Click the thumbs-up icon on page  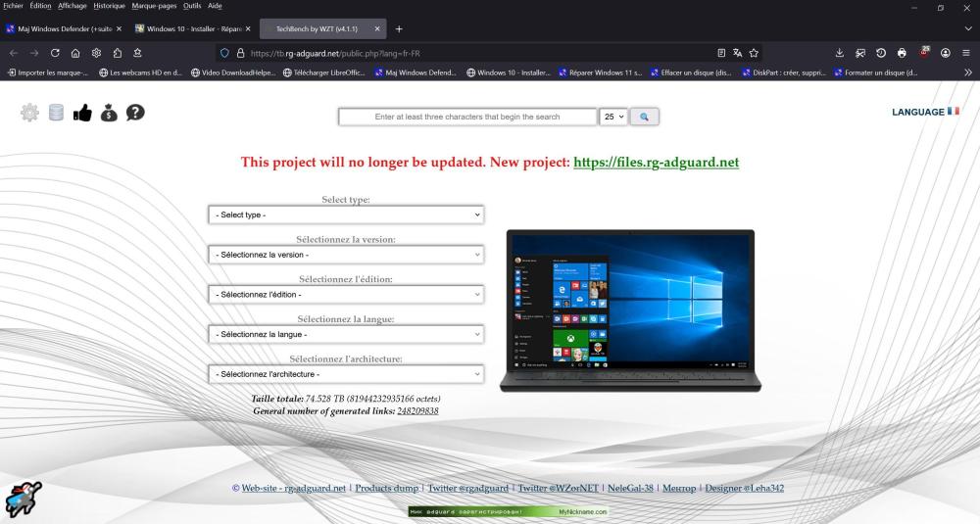click(82, 113)
